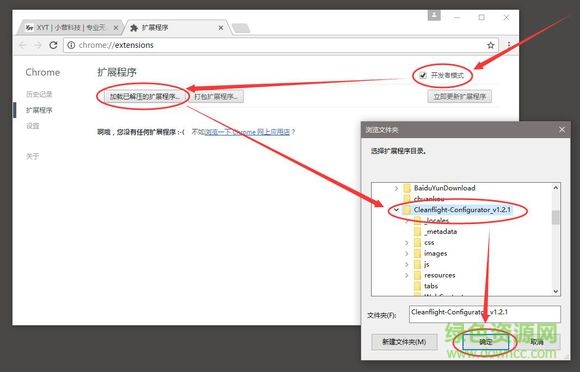Confirm with the 确定 button
The width and height of the screenshot is (580, 372).
coord(485,342)
